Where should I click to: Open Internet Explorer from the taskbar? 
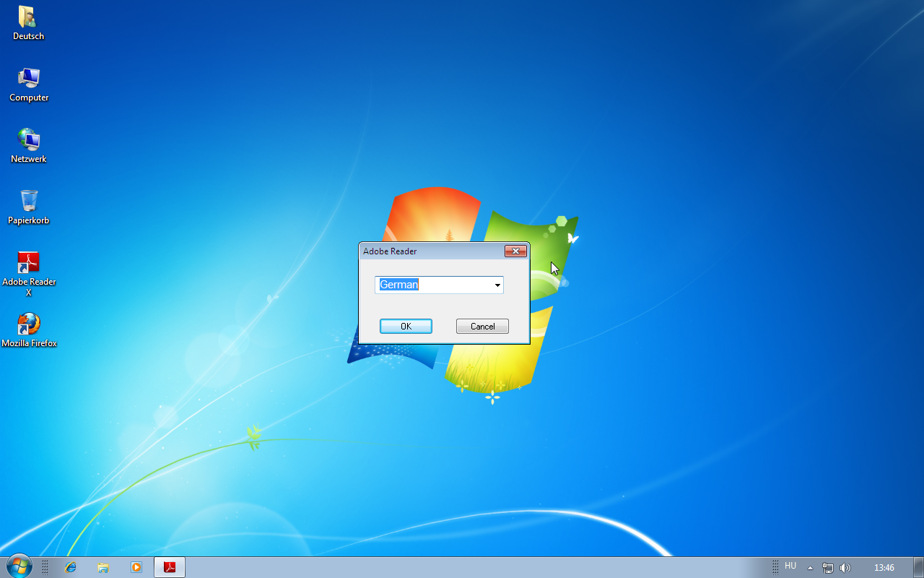point(71,567)
